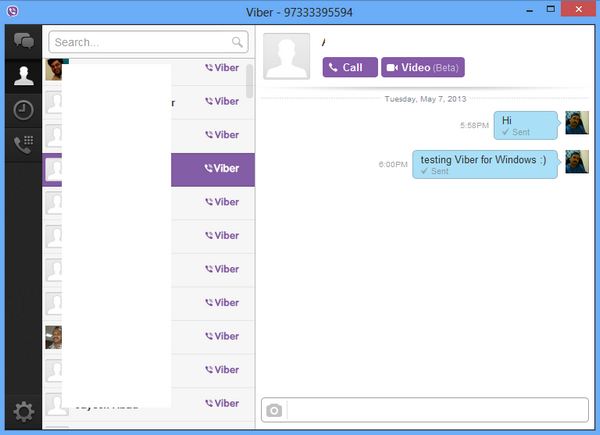This screenshot has height=435, width=600.
Task: Open the Recents clock icon
Action: coord(23,110)
